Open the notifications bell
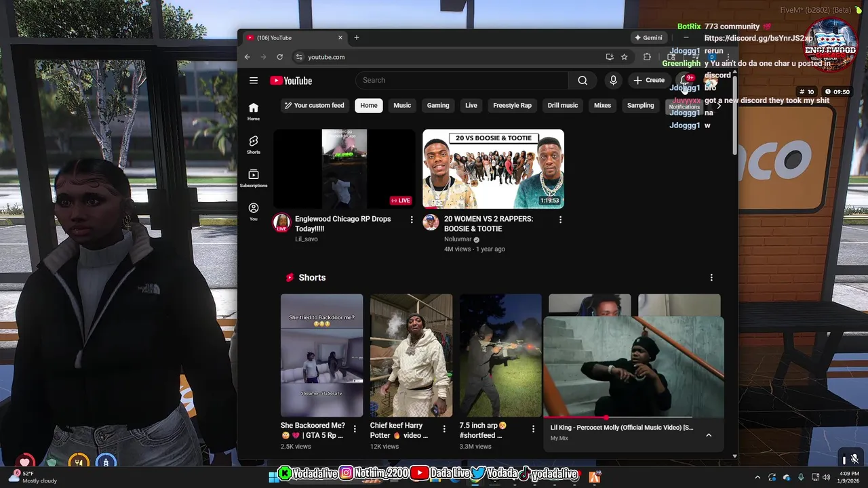Viewport: 868px width, 488px height. [x=685, y=81]
